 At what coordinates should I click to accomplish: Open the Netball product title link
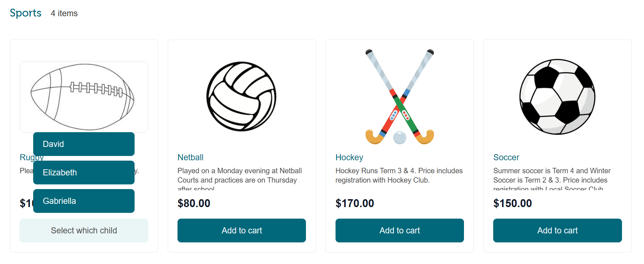pyautogui.click(x=190, y=157)
